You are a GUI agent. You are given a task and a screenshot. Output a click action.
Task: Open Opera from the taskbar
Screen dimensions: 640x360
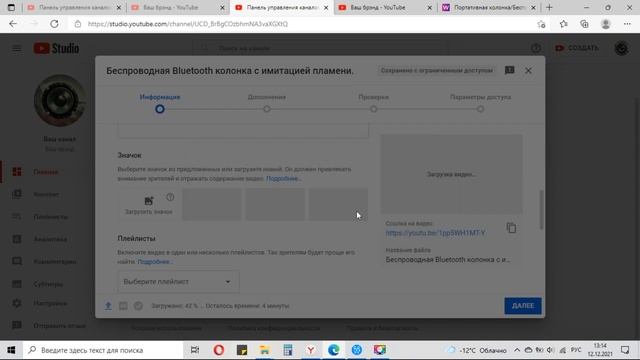pyautogui.click(x=219, y=350)
